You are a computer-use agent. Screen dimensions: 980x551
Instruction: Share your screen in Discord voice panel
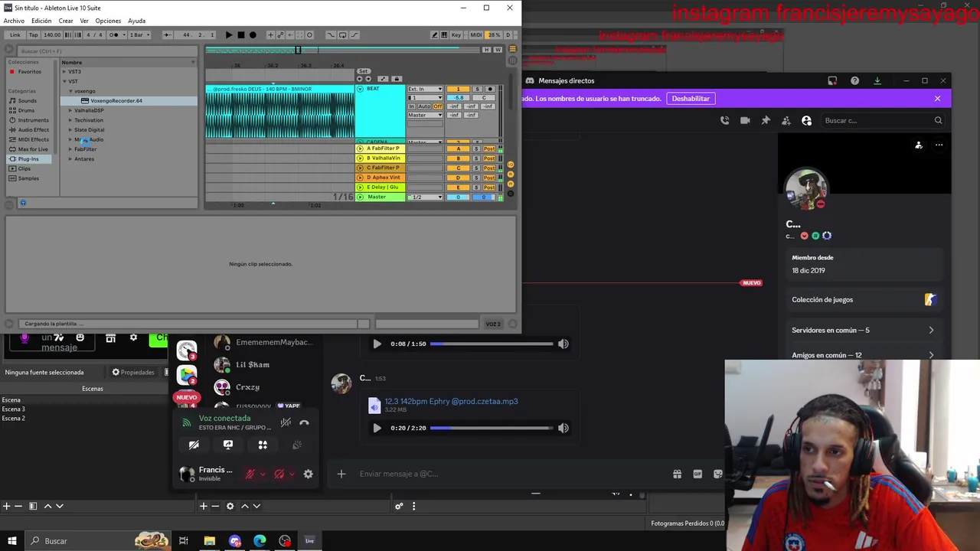click(228, 445)
